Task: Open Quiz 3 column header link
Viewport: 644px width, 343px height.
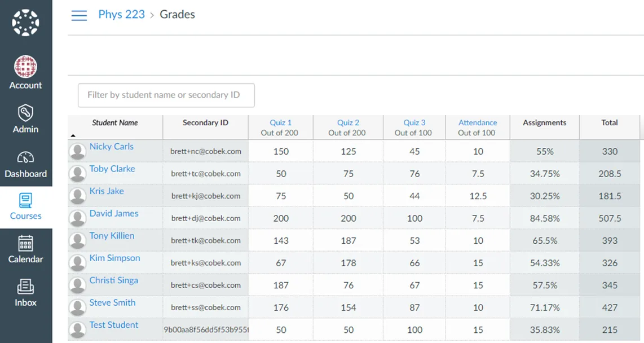Action: click(x=414, y=122)
